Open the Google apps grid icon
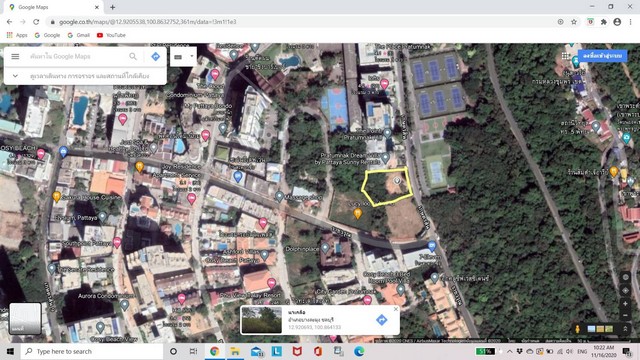This screenshot has width=640, height=360. 565,56
